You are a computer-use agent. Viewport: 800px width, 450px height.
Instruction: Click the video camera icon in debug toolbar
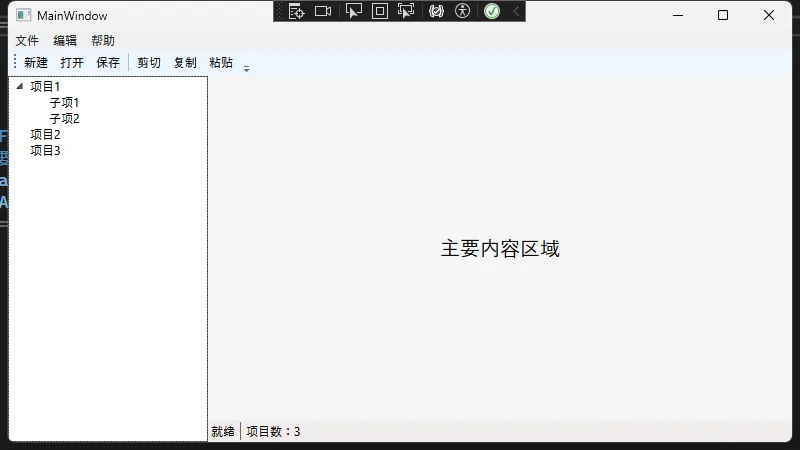pyautogui.click(x=323, y=11)
